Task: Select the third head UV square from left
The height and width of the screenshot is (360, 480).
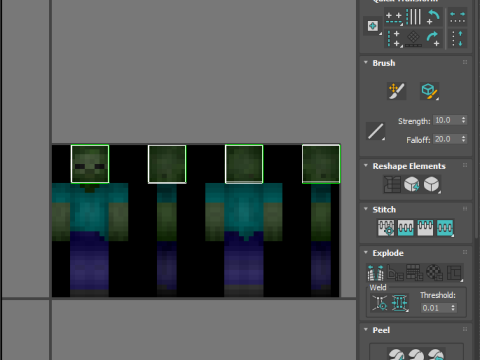Action: tap(244, 164)
